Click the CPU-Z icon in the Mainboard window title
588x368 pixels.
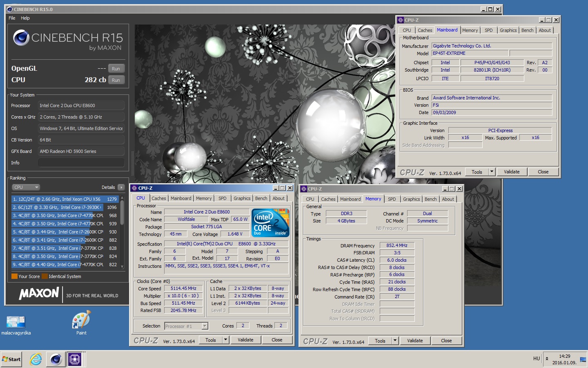(401, 20)
